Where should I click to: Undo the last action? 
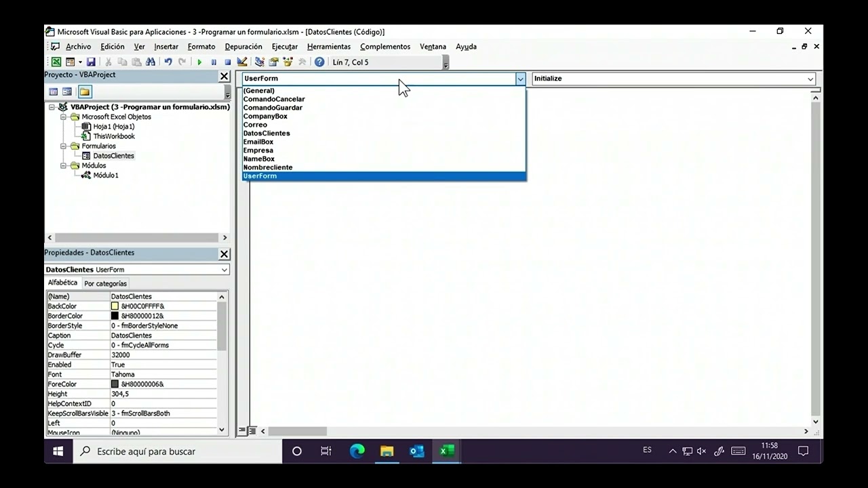168,62
